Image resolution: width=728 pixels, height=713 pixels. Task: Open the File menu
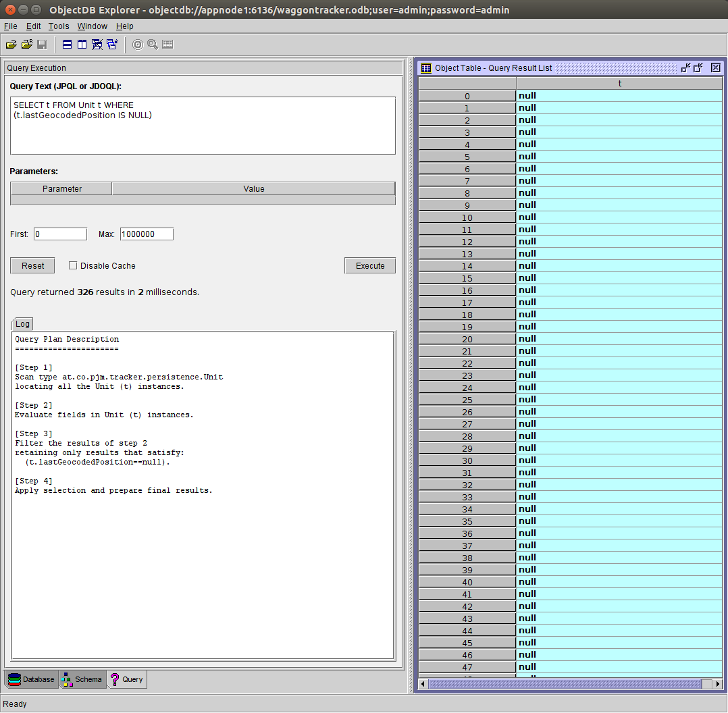pyautogui.click(x=10, y=26)
